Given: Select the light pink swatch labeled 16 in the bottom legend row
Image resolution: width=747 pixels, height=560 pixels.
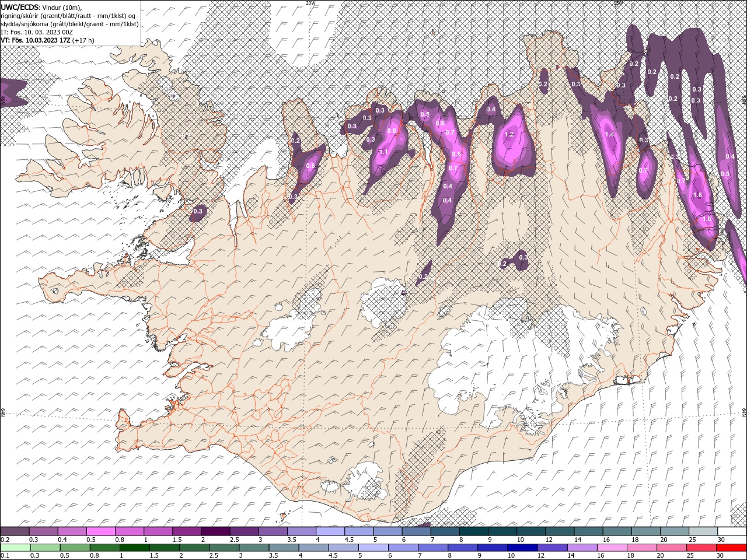Looking at the screenshot, I should 612,548.
